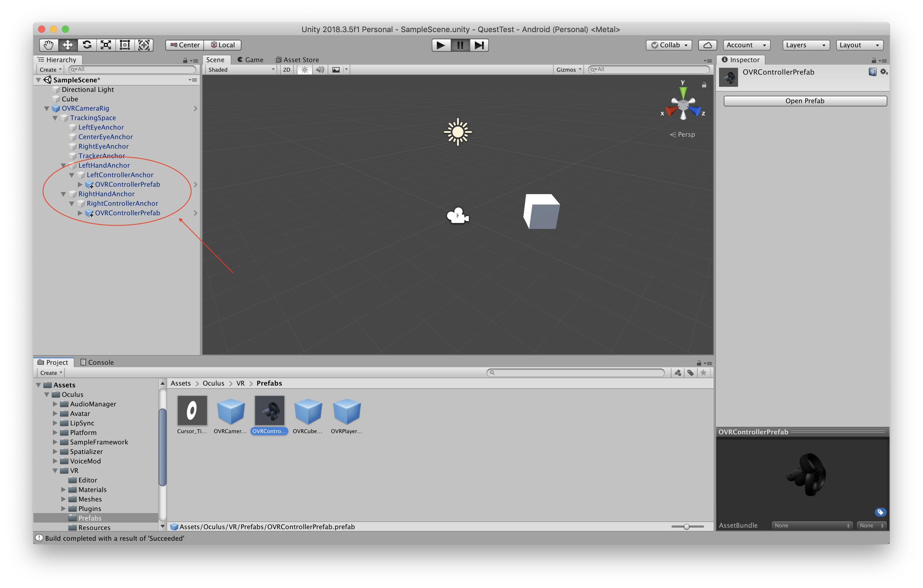Toggle scene effects image icon
Viewport: 923px width, 588px height.
pyautogui.click(x=336, y=70)
